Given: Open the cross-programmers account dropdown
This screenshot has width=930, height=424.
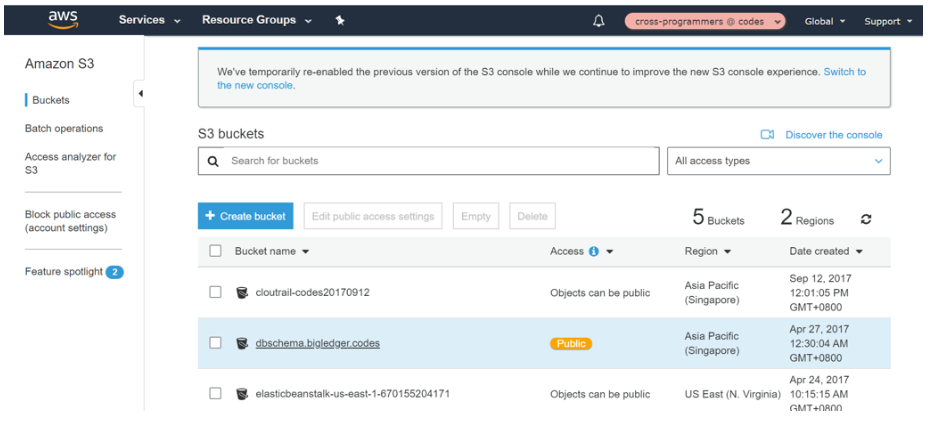Looking at the screenshot, I should (x=705, y=21).
